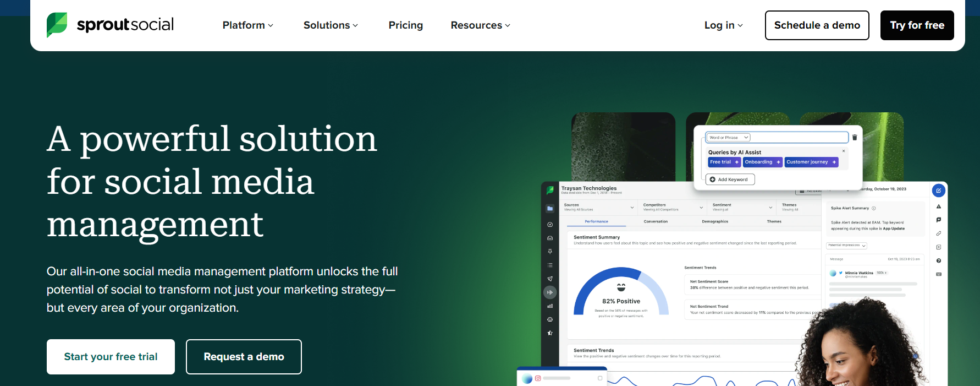The image size is (980, 386).
Task: Click the Net Sentiment Trend heading
Action: pyautogui.click(x=709, y=306)
